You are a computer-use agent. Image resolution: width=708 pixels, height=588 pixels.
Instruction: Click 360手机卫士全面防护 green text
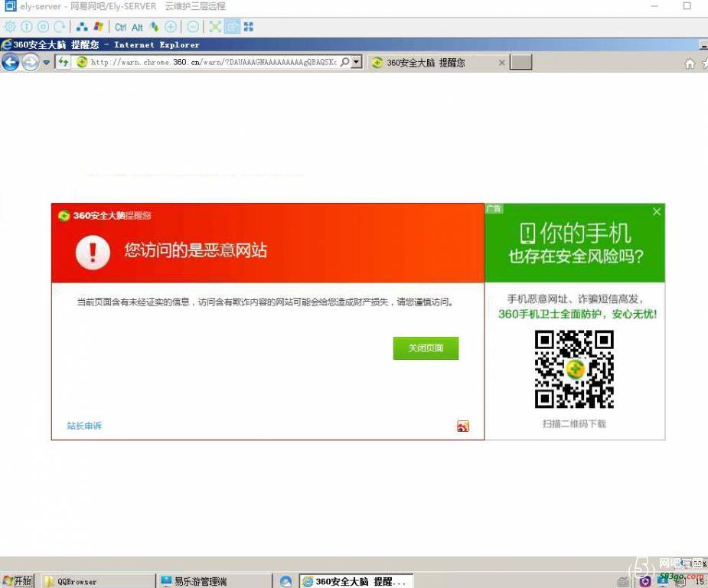tap(578, 314)
